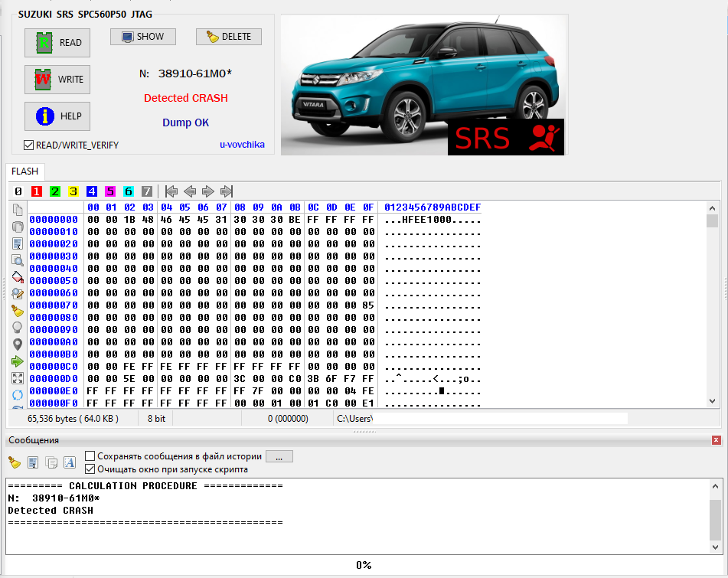This screenshot has width=728, height=578.
Task: Jump to first page arrow icon
Action: coord(171,191)
